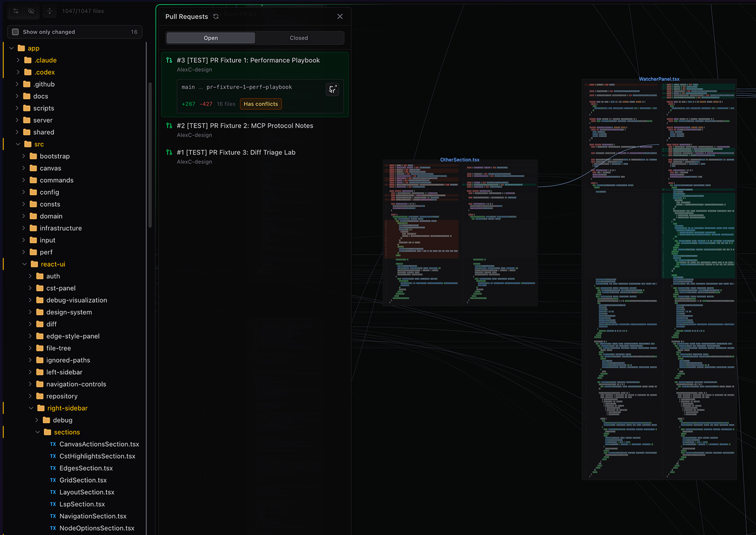The width and height of the screenshot is (756, 535).
Task: Select the perf folder
Action: (46, 252)
